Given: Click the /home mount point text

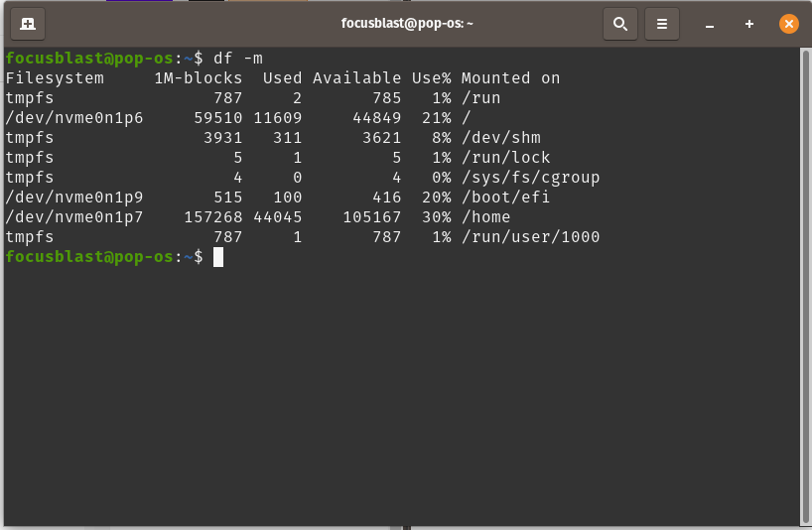Looking at the screenshot, I should tap(485, 217).
